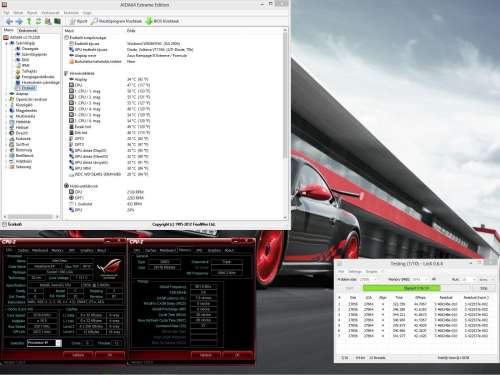This screenshot has width=500, height=375.
Task: Click BIOS frissítések with green download arrow
Action: 163,21
